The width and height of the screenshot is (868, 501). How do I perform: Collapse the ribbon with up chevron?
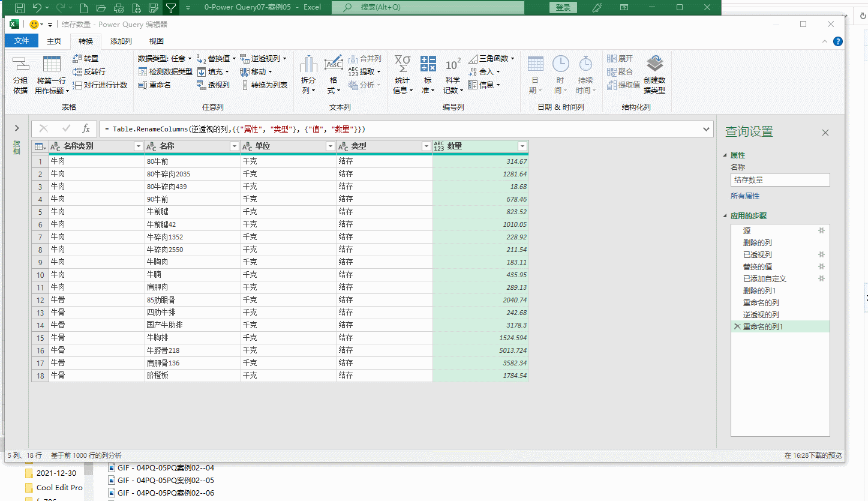[826, 41]
